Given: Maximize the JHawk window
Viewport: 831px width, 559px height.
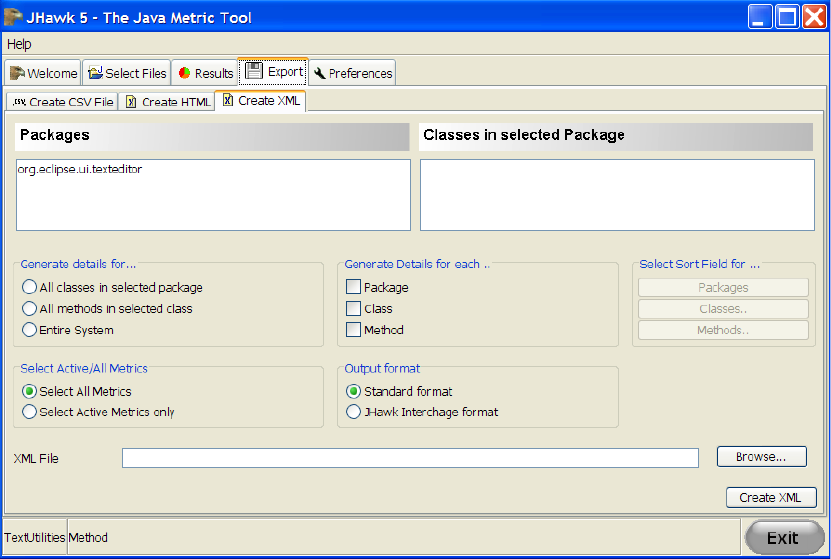Looking at the screenshot, I should [x=787, y=16].
